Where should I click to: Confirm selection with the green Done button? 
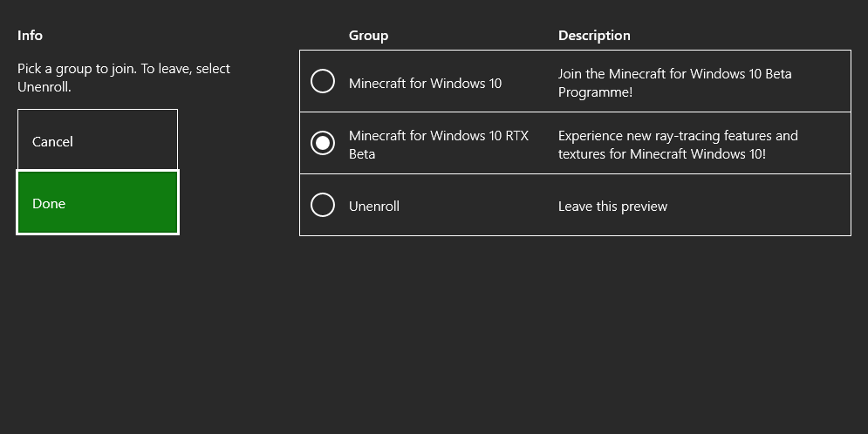(98, 203)
